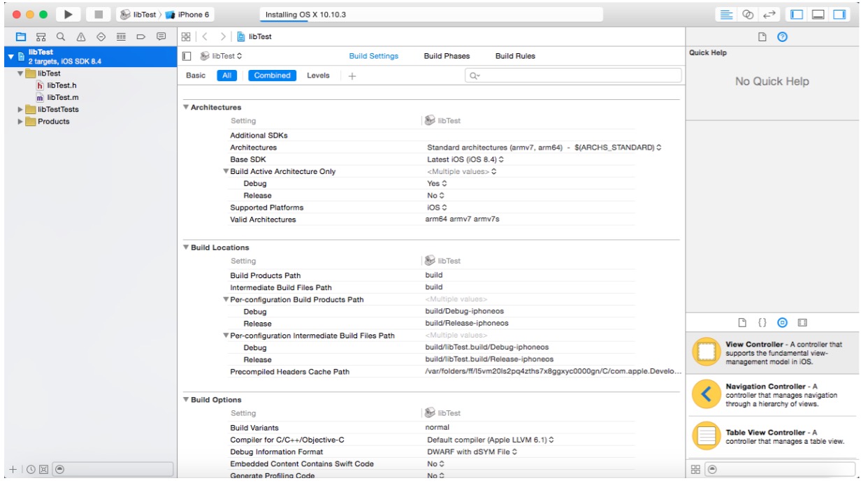Add a build setting with the plus button
The width and height of the screenshot is (868, 483).
click(352, 75)
